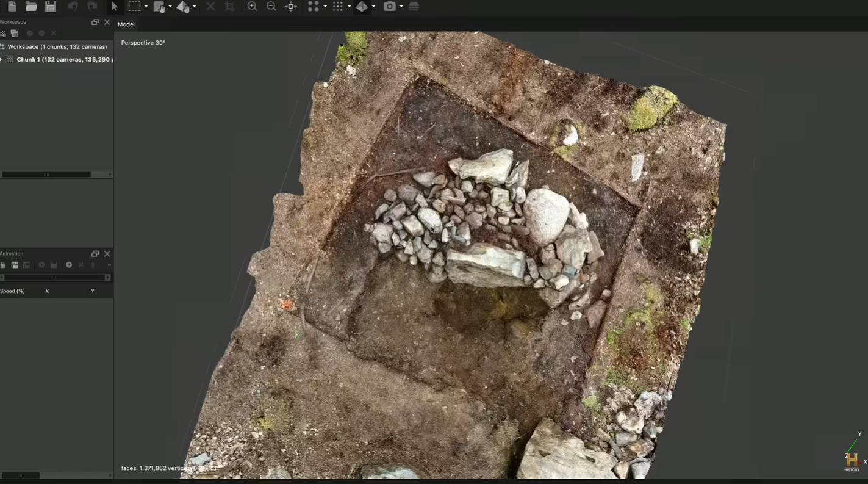This screenshot has height=484, width=868.
Task: Float the Animation panel with undock button
Action: pos(95,254)
